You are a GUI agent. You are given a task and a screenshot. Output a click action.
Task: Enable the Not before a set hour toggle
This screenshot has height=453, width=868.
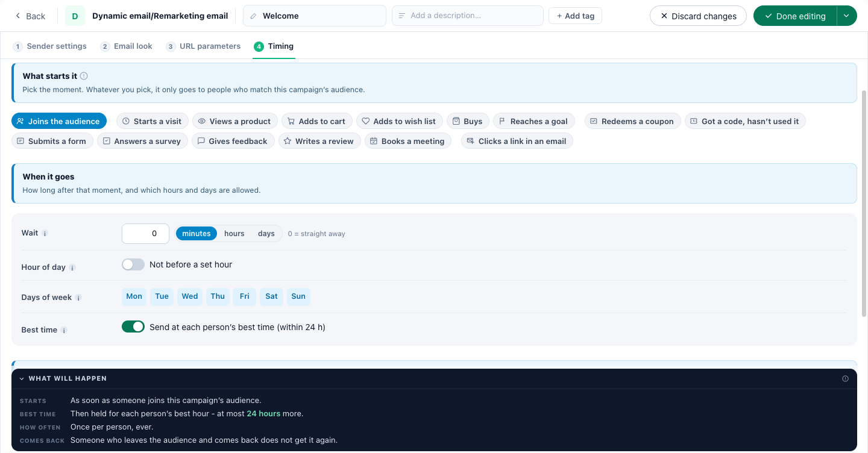[133, 264]
